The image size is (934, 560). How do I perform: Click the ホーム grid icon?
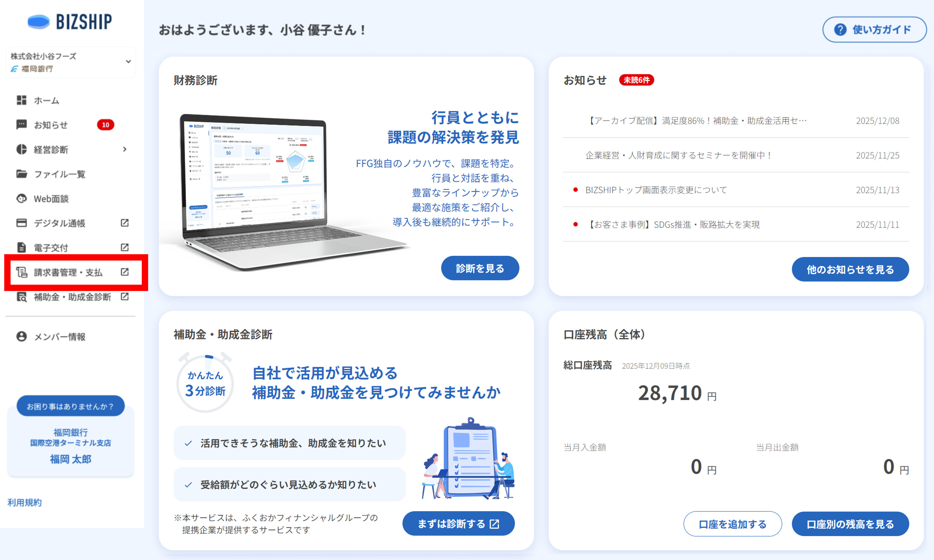click(x=21, y=100)
